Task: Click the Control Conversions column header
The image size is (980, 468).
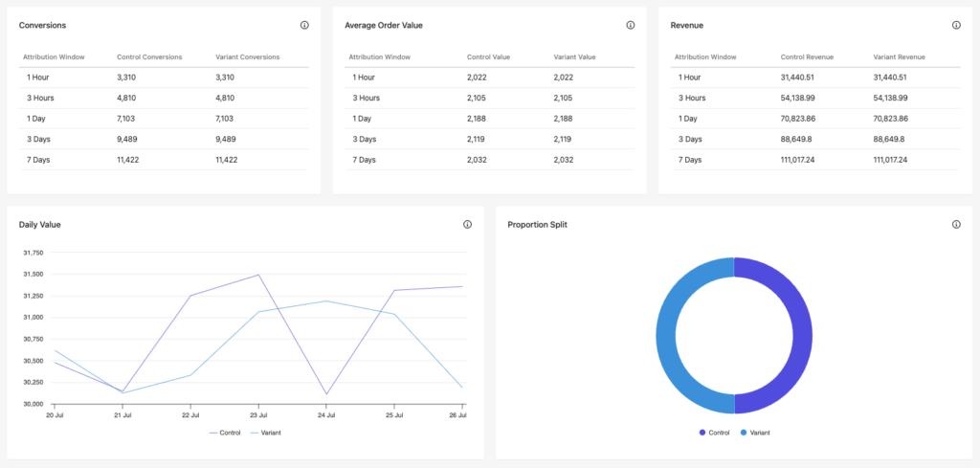Action: [148, 57]
